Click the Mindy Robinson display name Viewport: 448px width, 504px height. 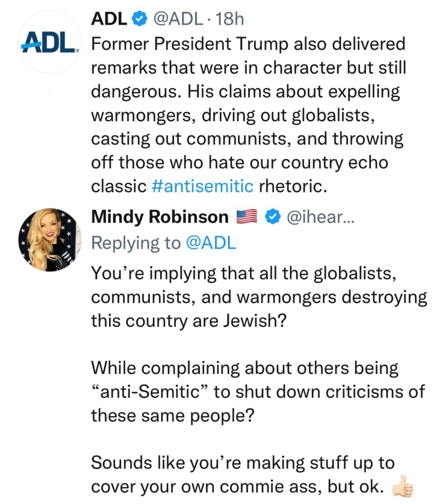coord(160,217)
